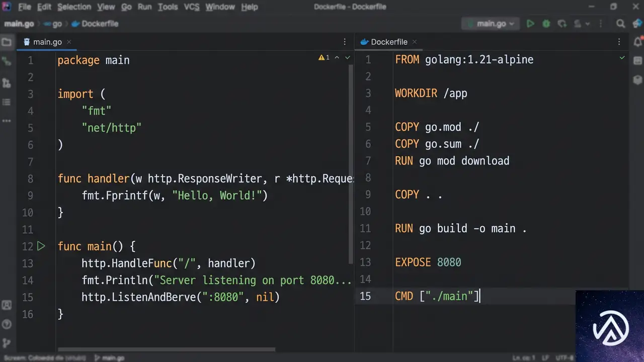The width and height of the screenshot is (644, 362).
Task: Click "WORKDIR /app" line in Dockerfile
Action: click(x=431, y=94)
